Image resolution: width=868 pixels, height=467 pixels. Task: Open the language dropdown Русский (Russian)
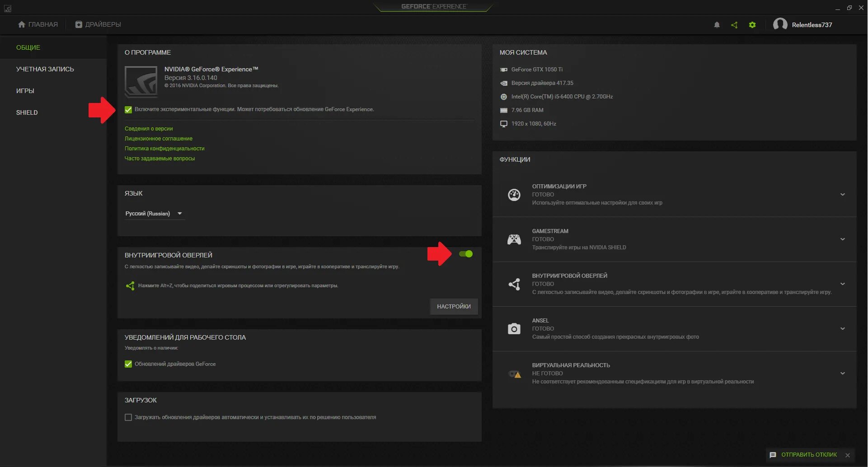tap(155, 214)
